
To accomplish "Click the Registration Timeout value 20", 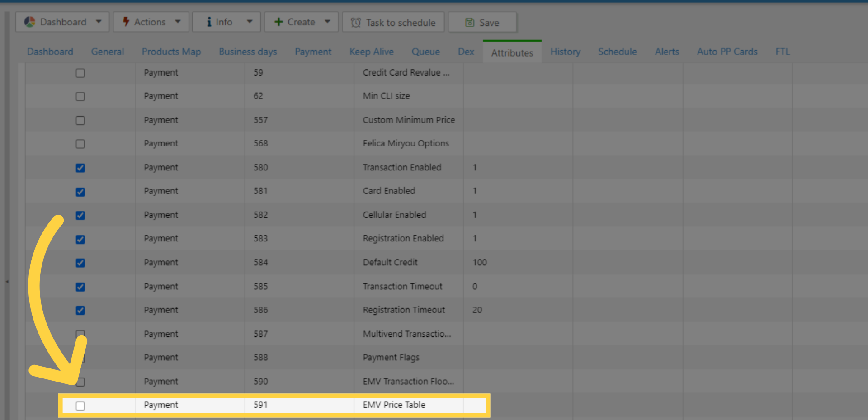I will click(477, 310).
